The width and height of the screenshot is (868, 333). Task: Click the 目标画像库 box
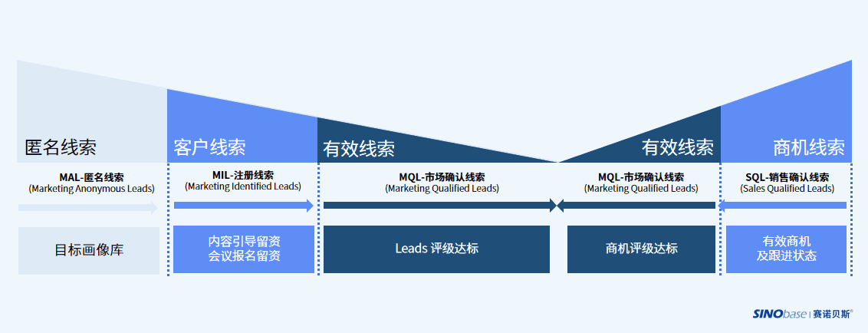tap(89, 250)
